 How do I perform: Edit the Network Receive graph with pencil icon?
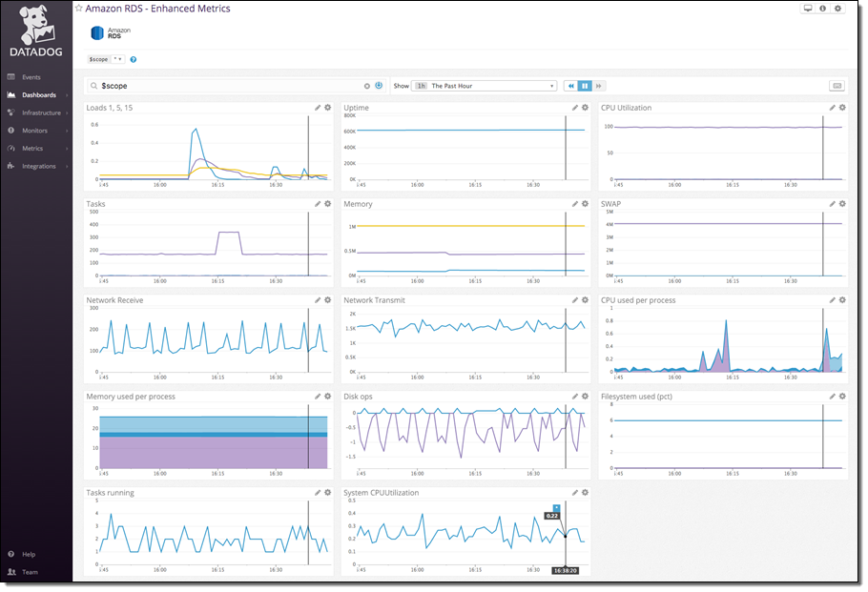pyautogui.click(x=318, y=299)
